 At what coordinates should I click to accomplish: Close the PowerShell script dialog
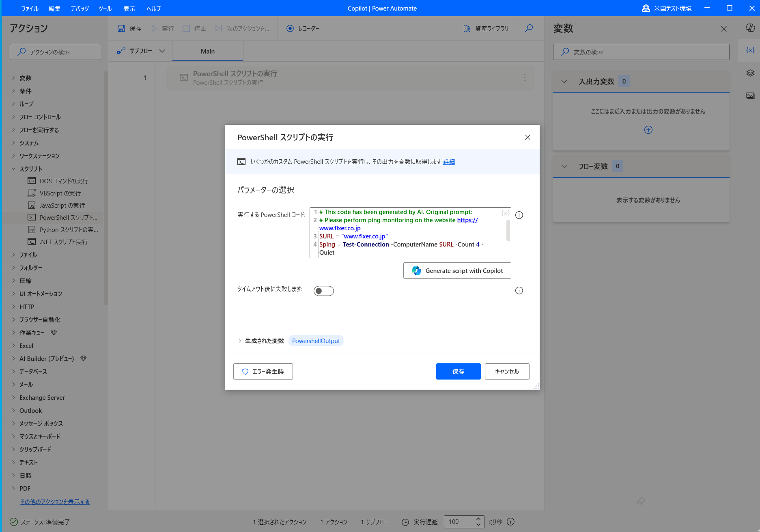(527, 137)
